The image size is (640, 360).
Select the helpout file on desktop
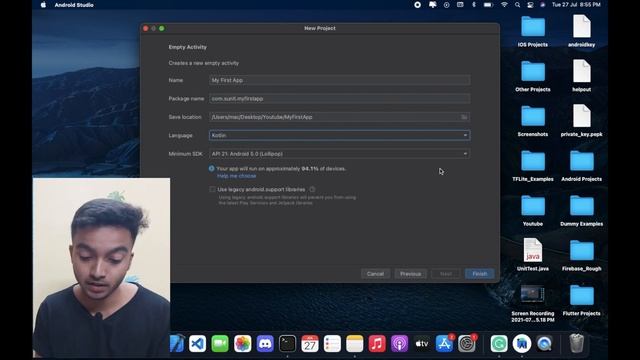pos(582,76)
